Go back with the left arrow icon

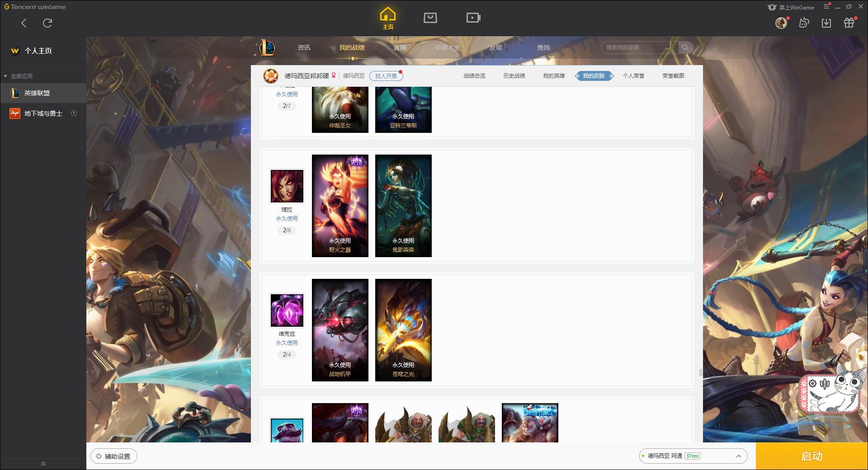point(24,23)
